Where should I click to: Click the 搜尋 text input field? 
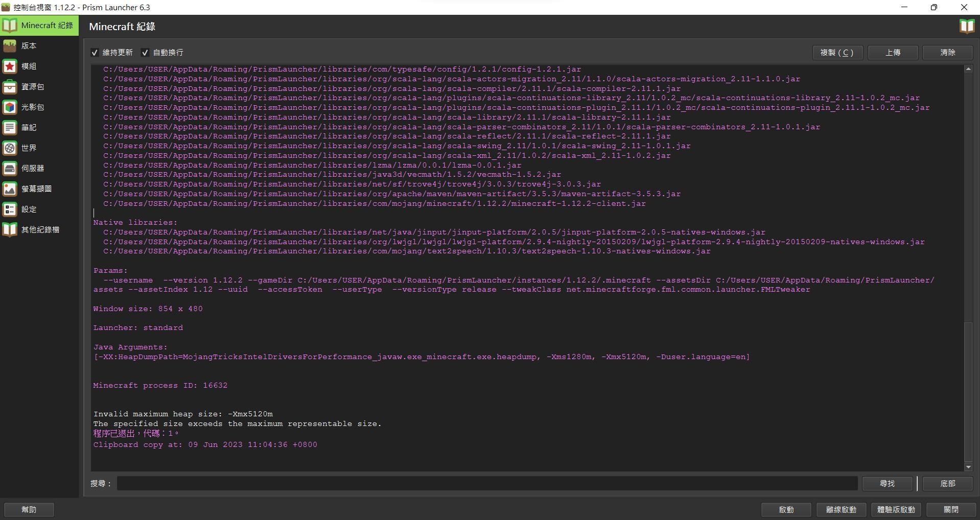coord(486,484)
